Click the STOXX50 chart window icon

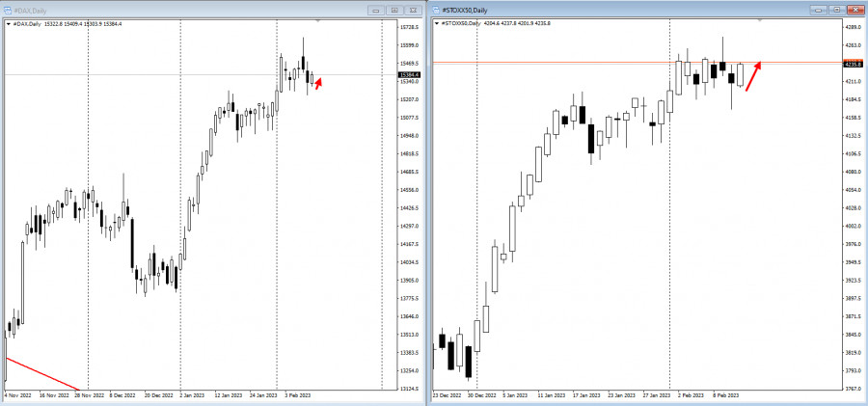click(x=437, y=10)
